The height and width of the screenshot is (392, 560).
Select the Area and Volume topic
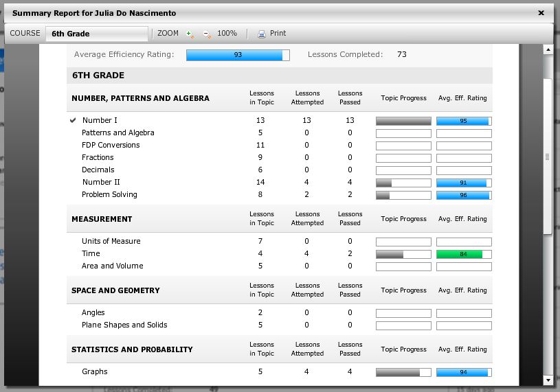113,266
